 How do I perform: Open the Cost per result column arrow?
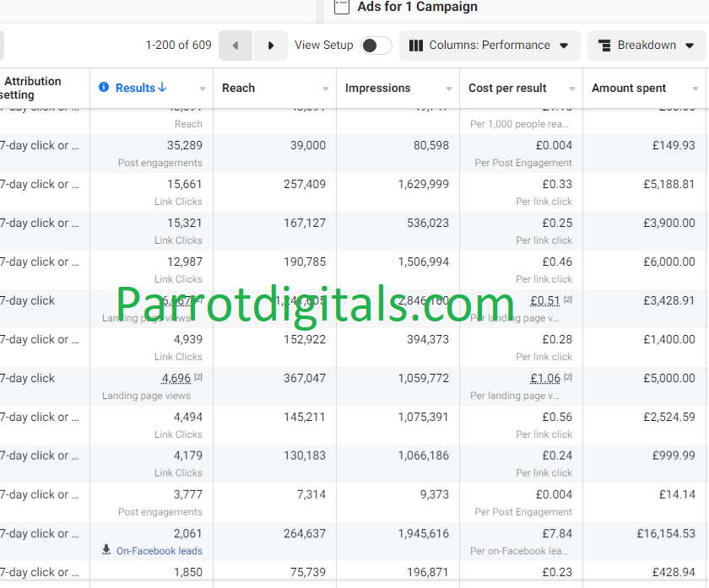click(572, 89)
